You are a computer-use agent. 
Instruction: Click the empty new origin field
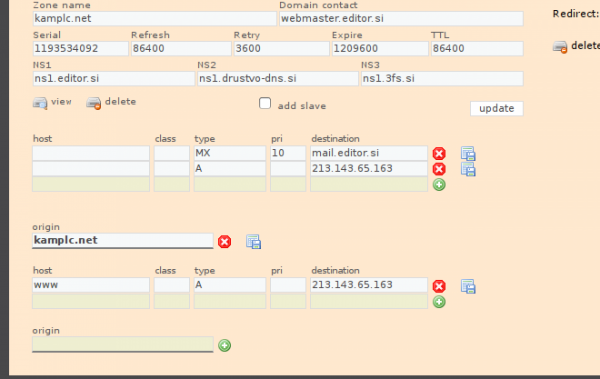click(x=122, y=345)
